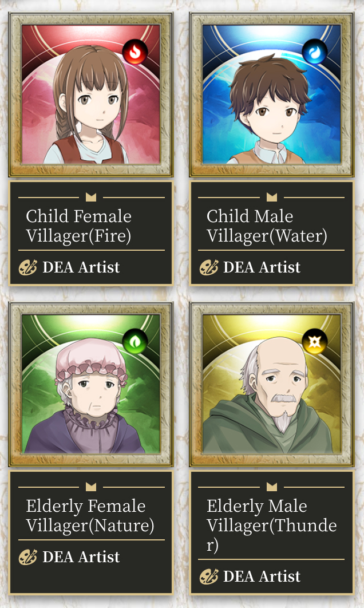This screenshot has width=364, height=608.
Task: Open Elderly Male Villager(Thunder) title link
Action: 272,526
